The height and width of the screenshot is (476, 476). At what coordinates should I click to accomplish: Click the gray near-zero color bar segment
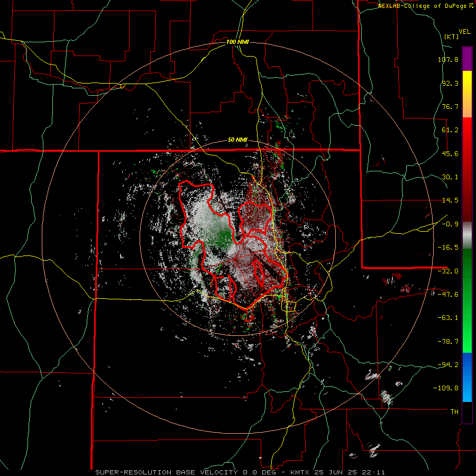pos(467,235)
